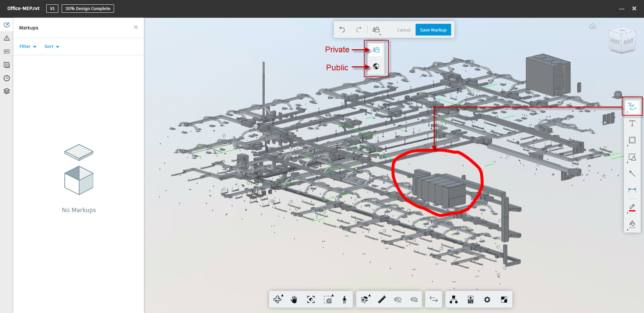Select the Text markup tool
This screenshot has height=313, width=644.
pyautogui.click(x=632, y=123)
